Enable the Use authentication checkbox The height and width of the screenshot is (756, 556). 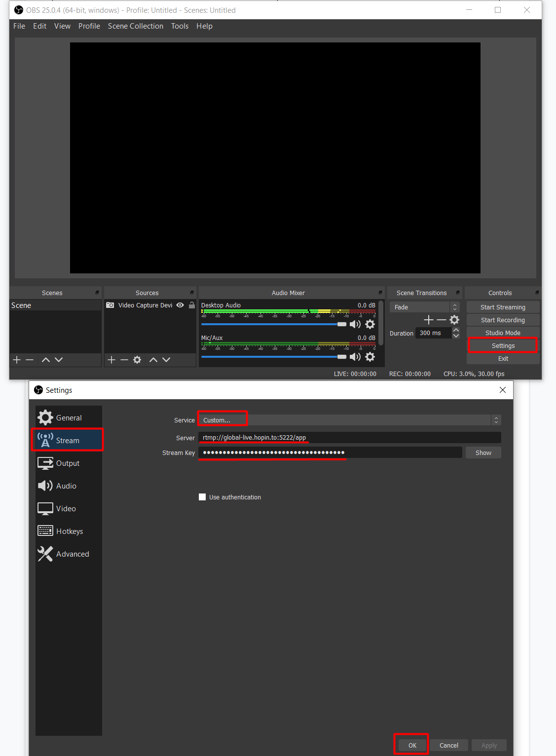[202, 497]
